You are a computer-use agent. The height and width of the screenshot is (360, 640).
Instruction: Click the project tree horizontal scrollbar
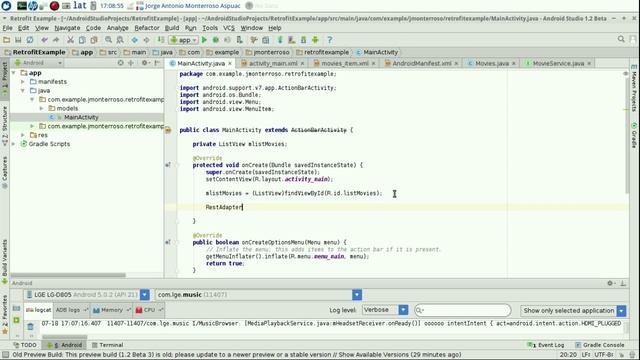click(69, 275)
